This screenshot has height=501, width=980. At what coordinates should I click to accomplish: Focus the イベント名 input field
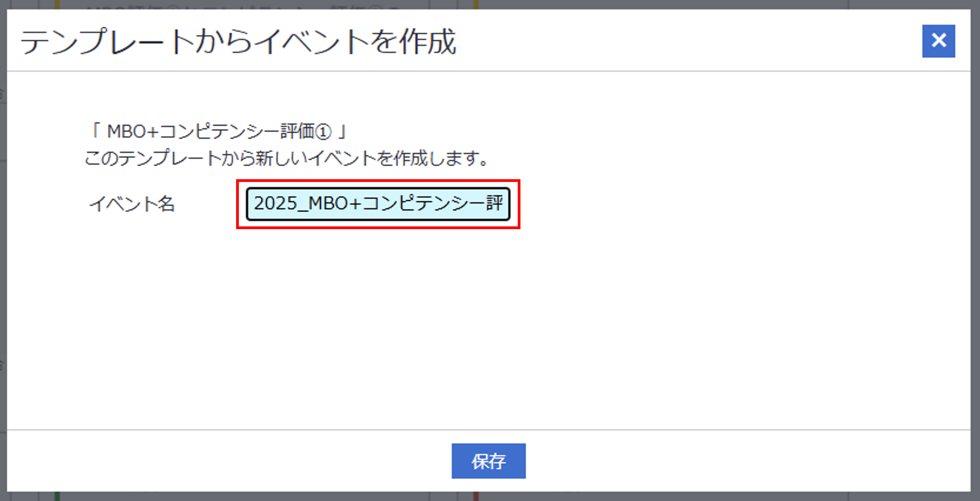(x=378, y=204)
